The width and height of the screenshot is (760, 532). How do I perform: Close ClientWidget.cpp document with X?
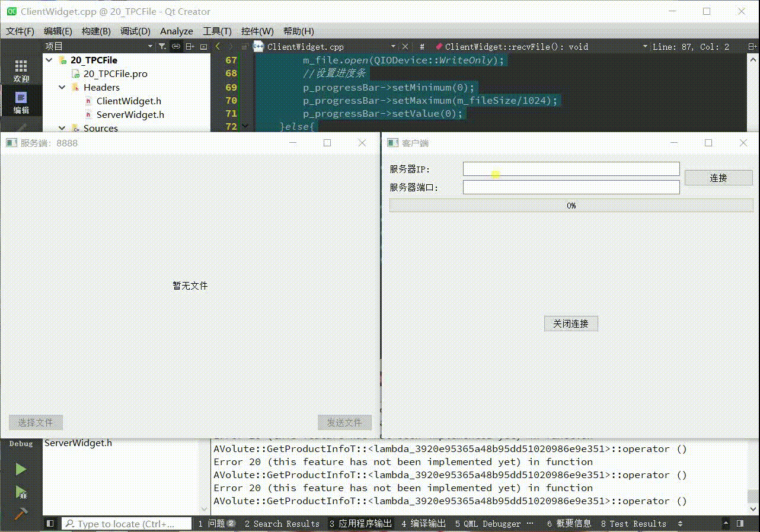click(x=405, y=46)
